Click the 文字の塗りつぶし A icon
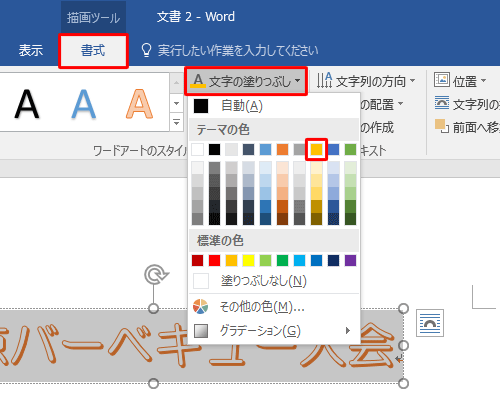500x395 pixels. coord(198,81)
